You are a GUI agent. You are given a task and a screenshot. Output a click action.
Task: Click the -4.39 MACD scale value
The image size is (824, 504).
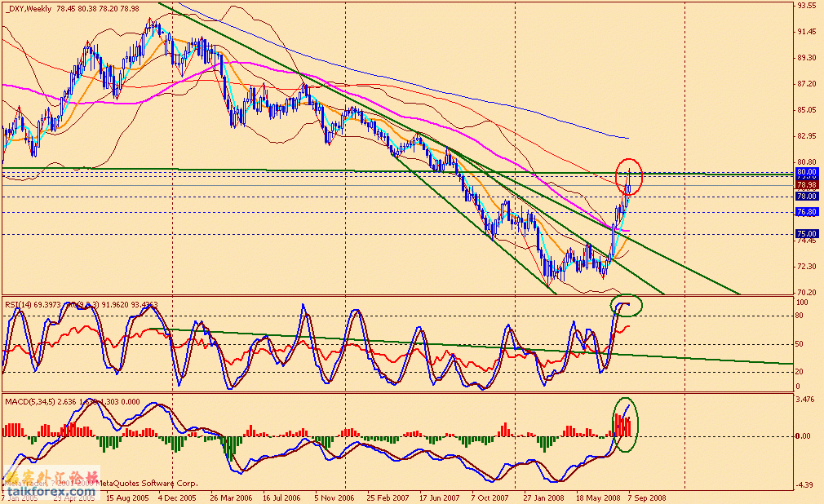coord(804,484)
